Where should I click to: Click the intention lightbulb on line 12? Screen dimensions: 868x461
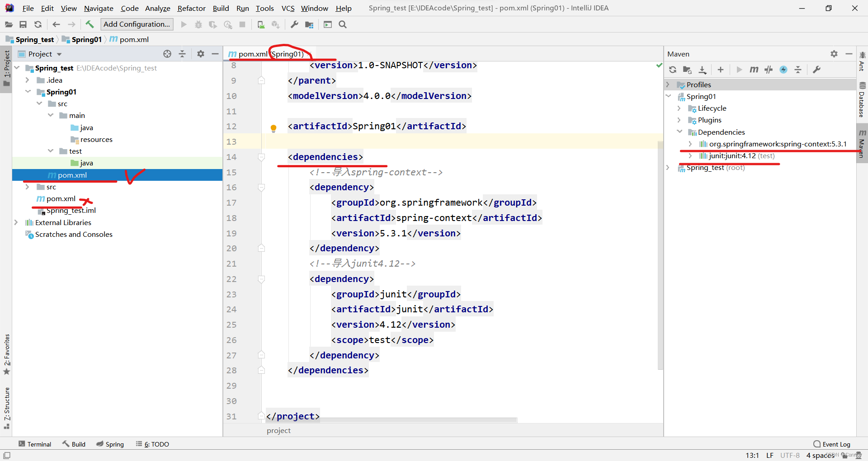tap(274, 128)
